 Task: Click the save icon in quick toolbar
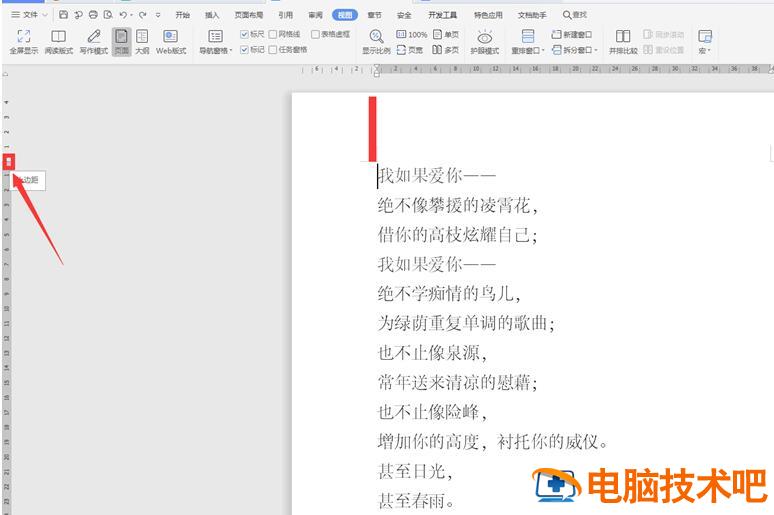[x=64, y=15]
